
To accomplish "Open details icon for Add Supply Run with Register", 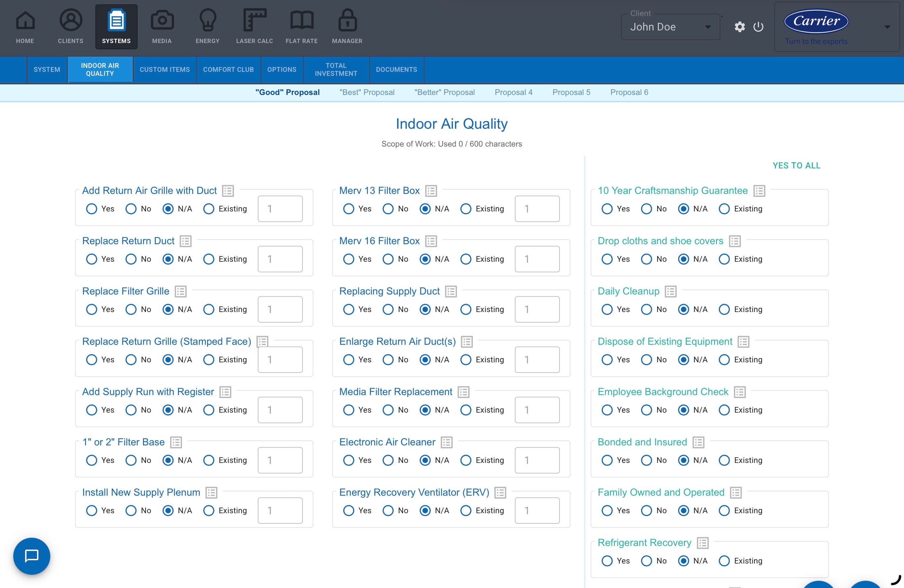I will click(x=225, y=392).
